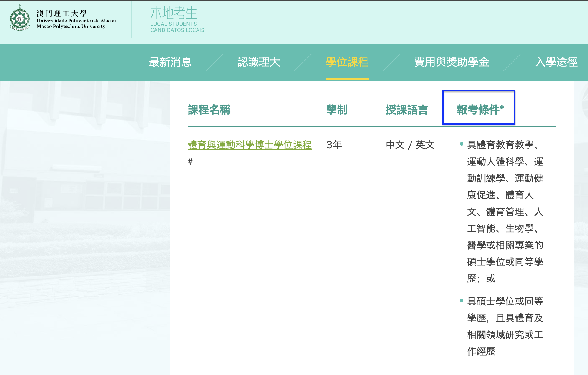Click the 澳門理工大學 university name text
Image resolution: width=588 pixels, height=375 pixels.
click(x=62, y=13)
